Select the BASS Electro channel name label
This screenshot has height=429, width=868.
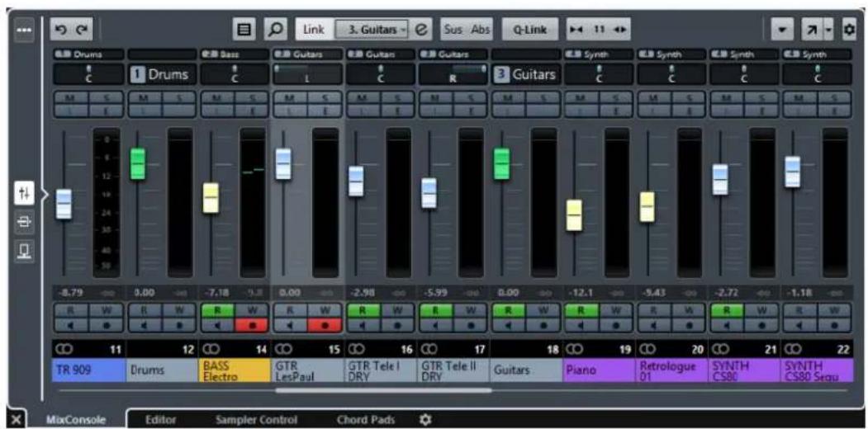[x=235, y=370]
